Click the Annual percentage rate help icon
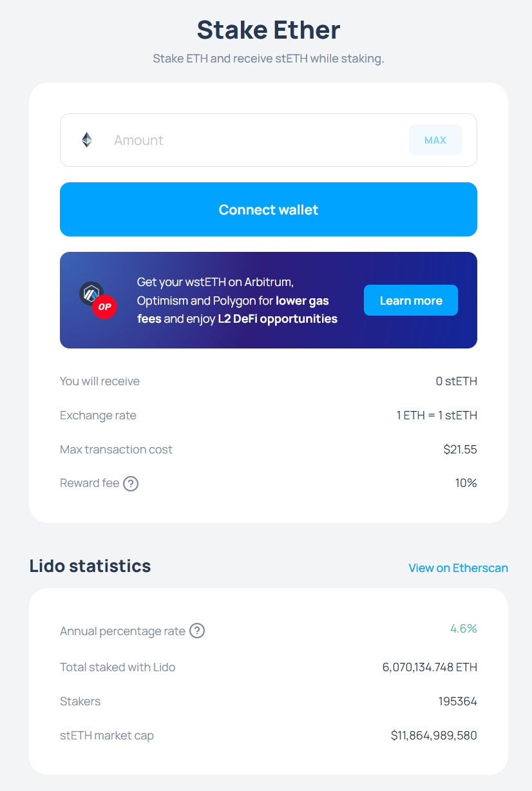 [197, 631]
